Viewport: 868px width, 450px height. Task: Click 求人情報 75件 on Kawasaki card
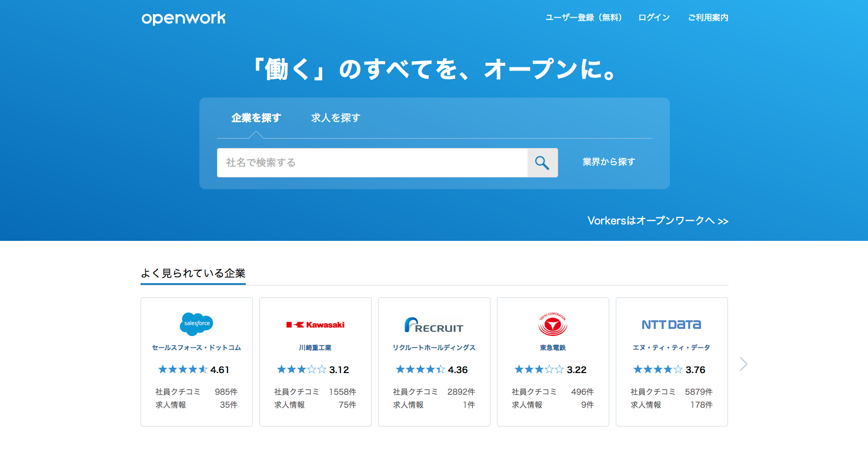point(315,405)
